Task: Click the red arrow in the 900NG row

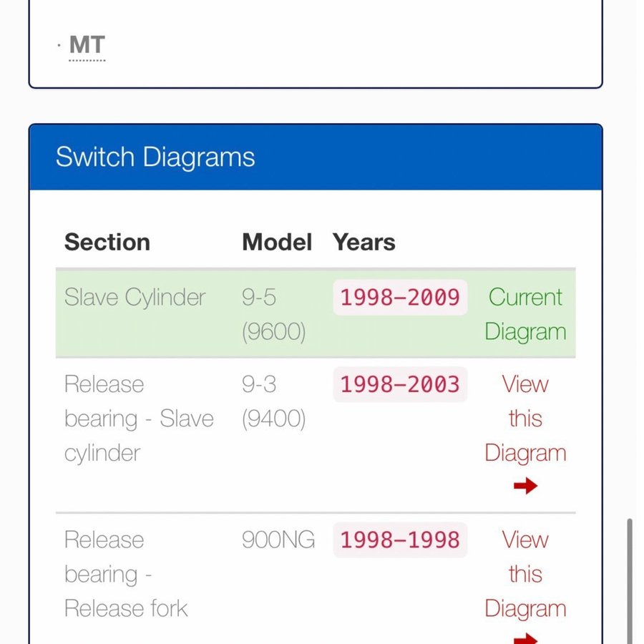Action: coord(525,638)
